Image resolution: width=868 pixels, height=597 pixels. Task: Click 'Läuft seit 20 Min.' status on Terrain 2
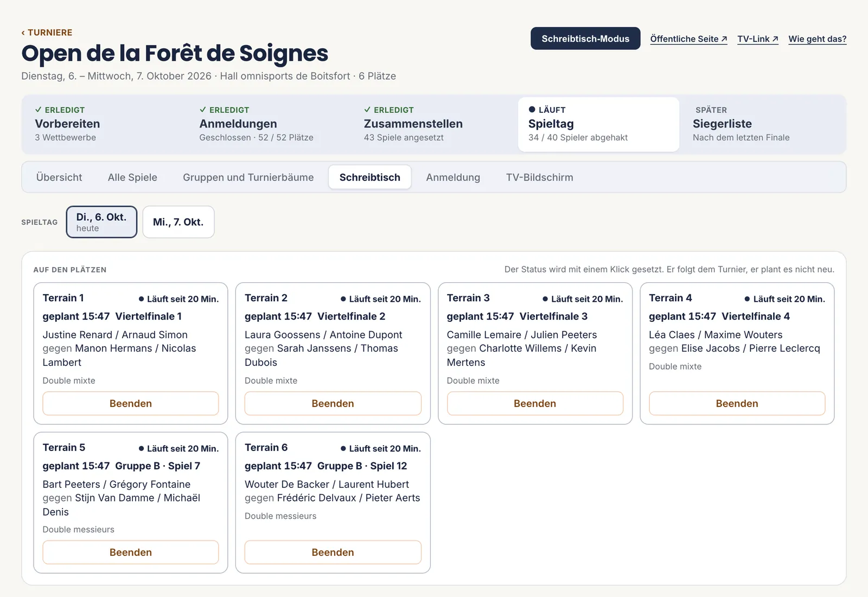[381, 299]
